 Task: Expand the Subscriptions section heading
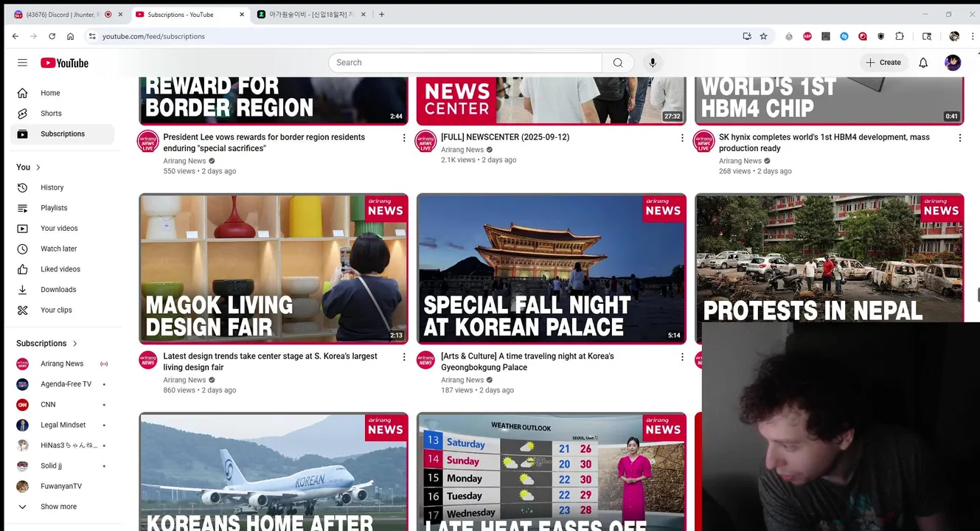coord(47,344)
